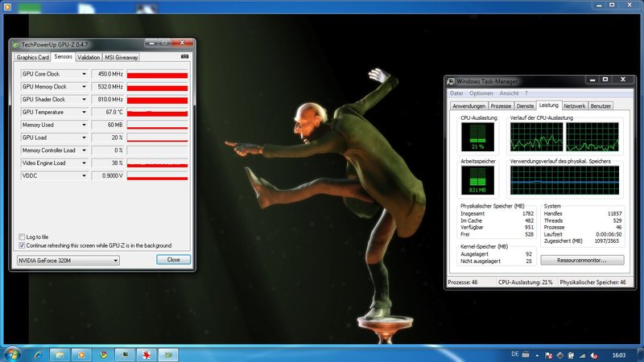Enable the Log to file checkbox
The width and height of the screenshot is (644, 362).
(x=22, y=237)
